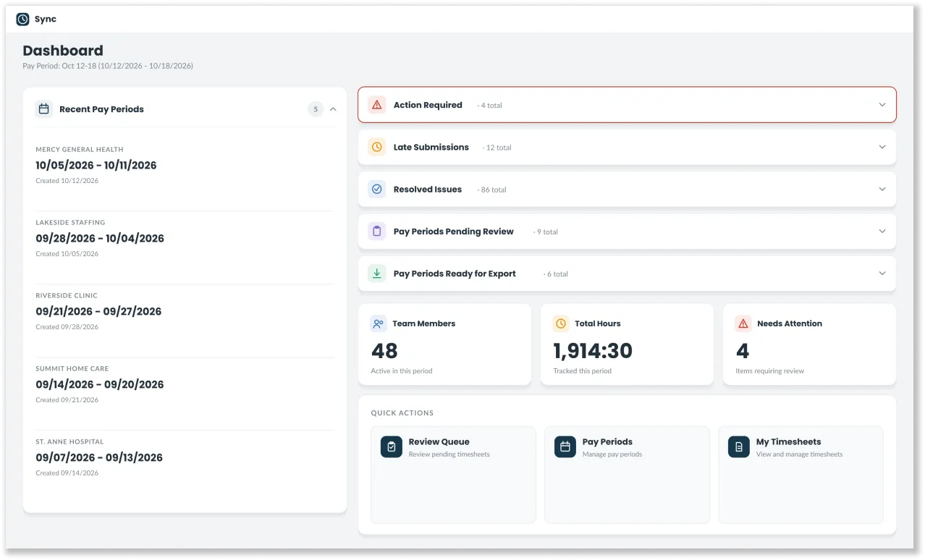Click the orange clock icon in Late Submissions
The image size is (925, 560).
pos(376,147)
